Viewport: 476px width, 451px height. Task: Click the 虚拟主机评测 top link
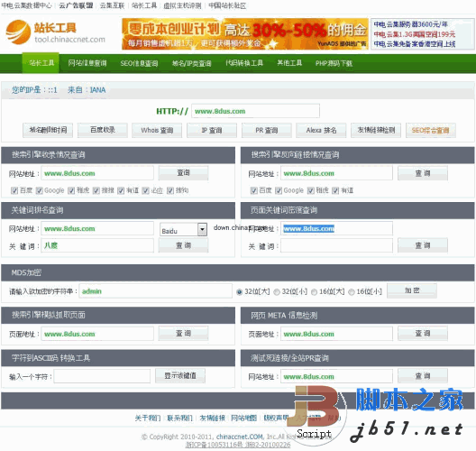(182, 5)
